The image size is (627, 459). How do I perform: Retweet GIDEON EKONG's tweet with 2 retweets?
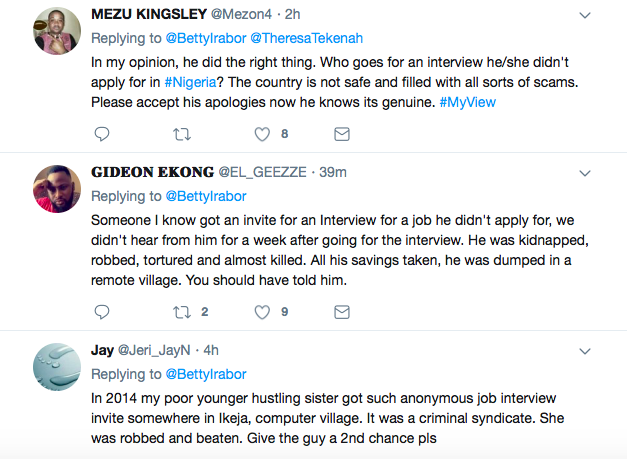182,312
